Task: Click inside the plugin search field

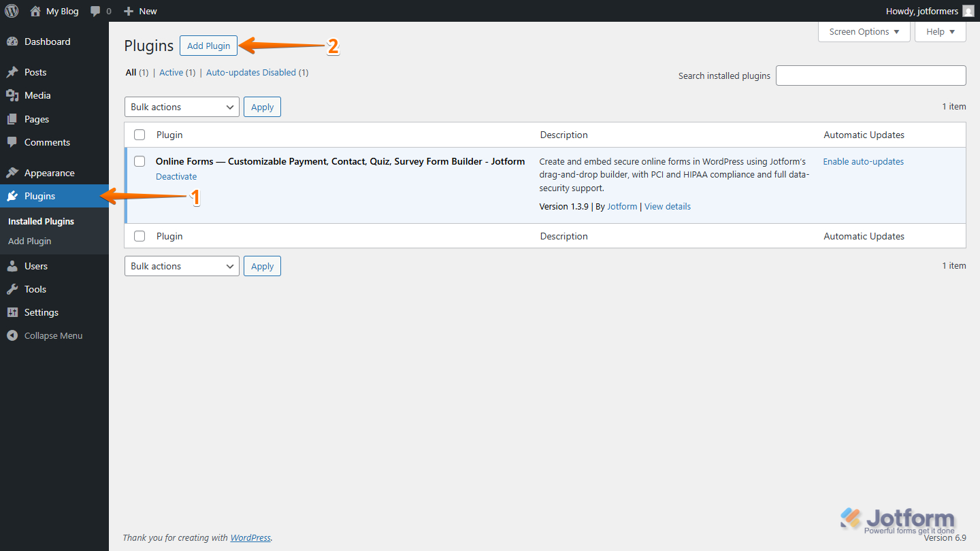Action: [x=870, y=75]
